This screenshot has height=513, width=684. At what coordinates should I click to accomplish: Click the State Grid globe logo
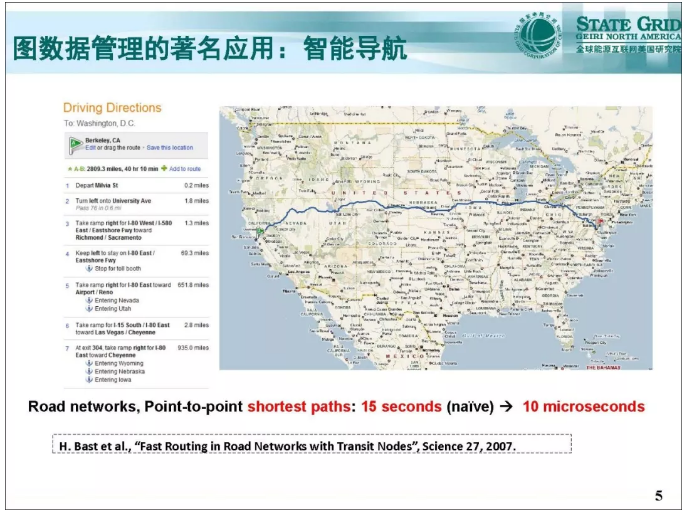coord(540,33)
